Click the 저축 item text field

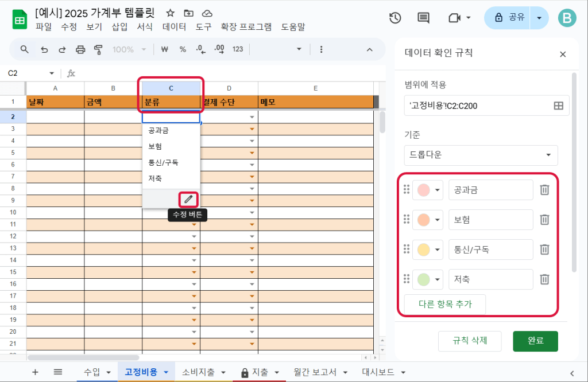490,279
